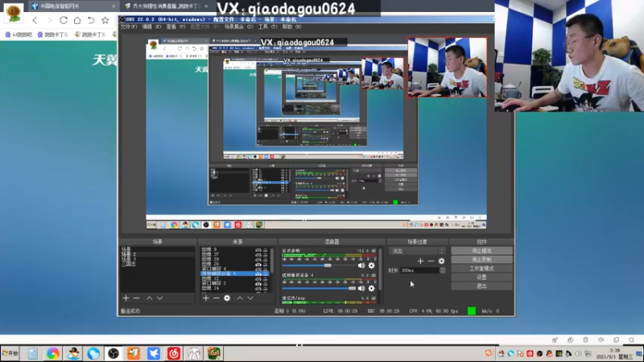Toggle visibility of the selected video capture source

(258, 274)
